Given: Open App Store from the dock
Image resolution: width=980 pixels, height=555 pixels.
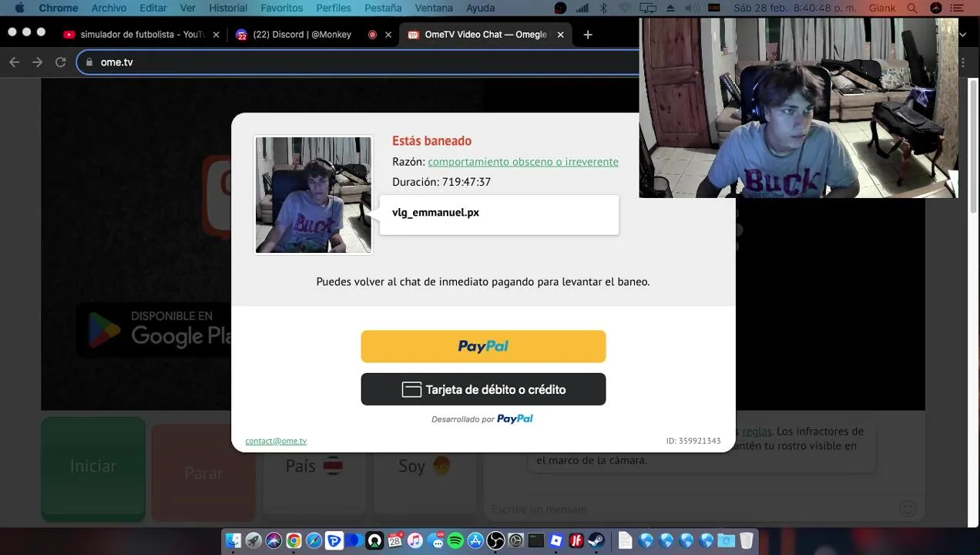Looking at the screenshot, I should (x=475, y=541).
